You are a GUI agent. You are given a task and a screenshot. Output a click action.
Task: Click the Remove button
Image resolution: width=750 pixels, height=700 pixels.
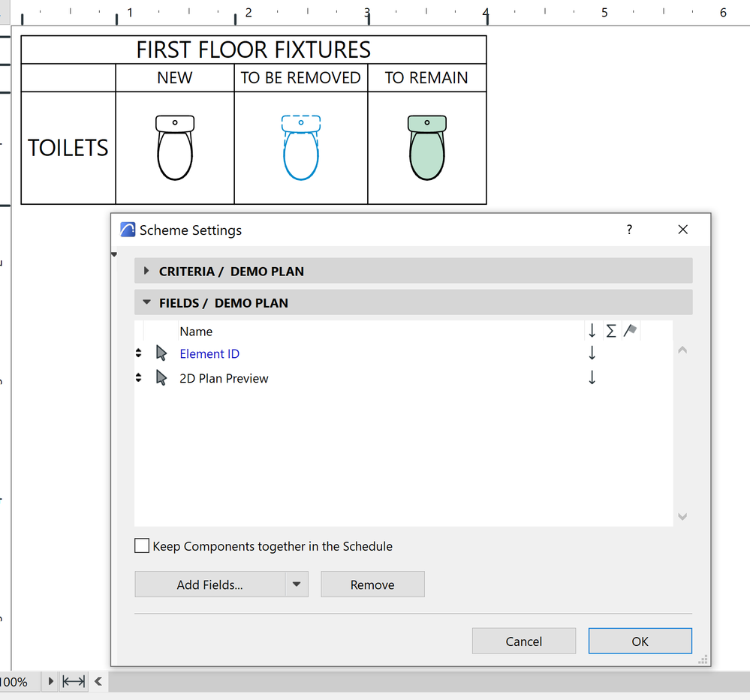pyautogui.click(x=372, y=584)
